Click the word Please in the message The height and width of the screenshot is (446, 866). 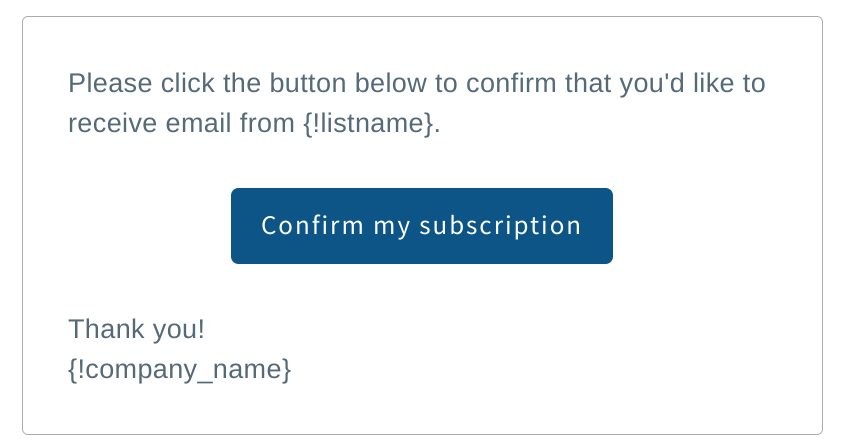pos(110,84)
